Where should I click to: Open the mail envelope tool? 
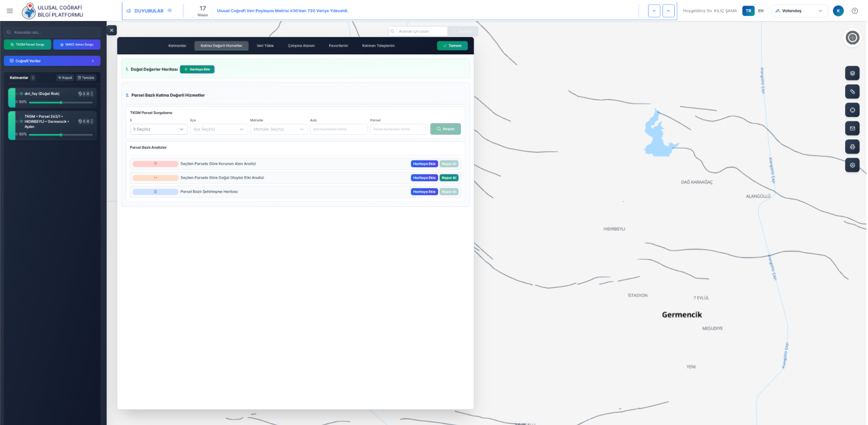(x=852, y=128)
